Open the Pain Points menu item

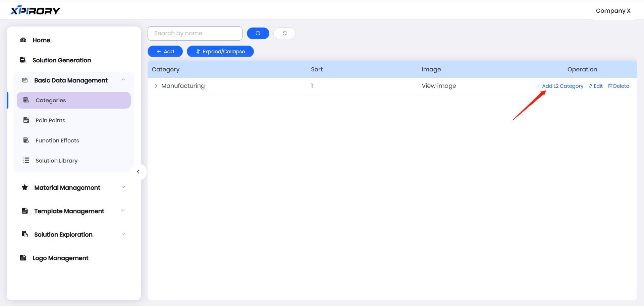click(x=50, y=120)
